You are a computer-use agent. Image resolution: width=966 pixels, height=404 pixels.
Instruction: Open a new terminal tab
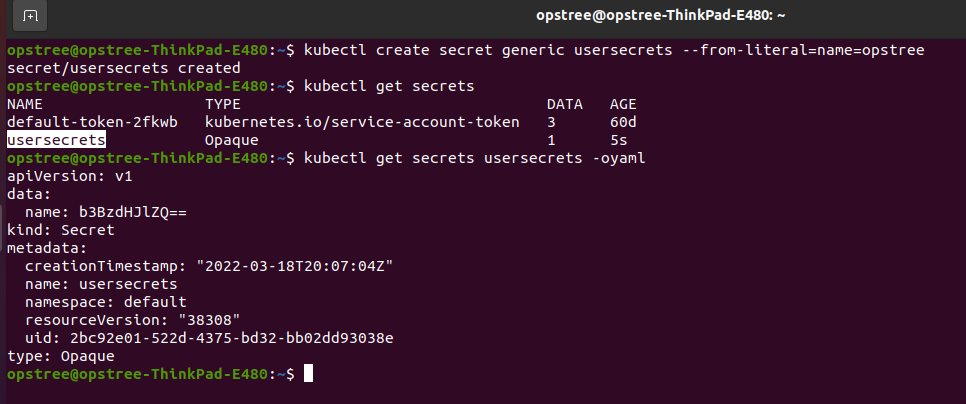31,16
